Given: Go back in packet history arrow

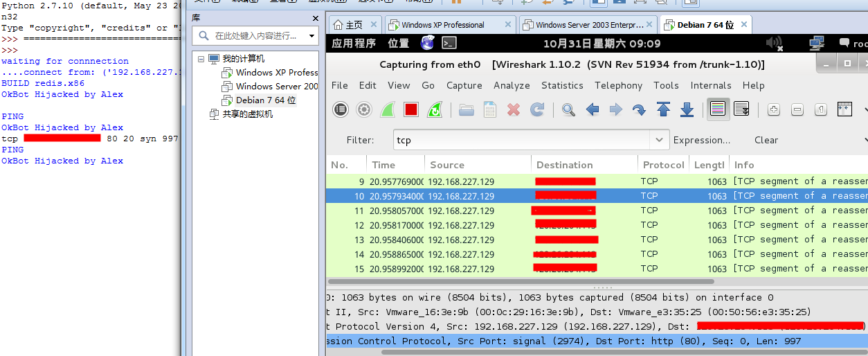Looking at the screenshot, I should click(x=593, y=109).
